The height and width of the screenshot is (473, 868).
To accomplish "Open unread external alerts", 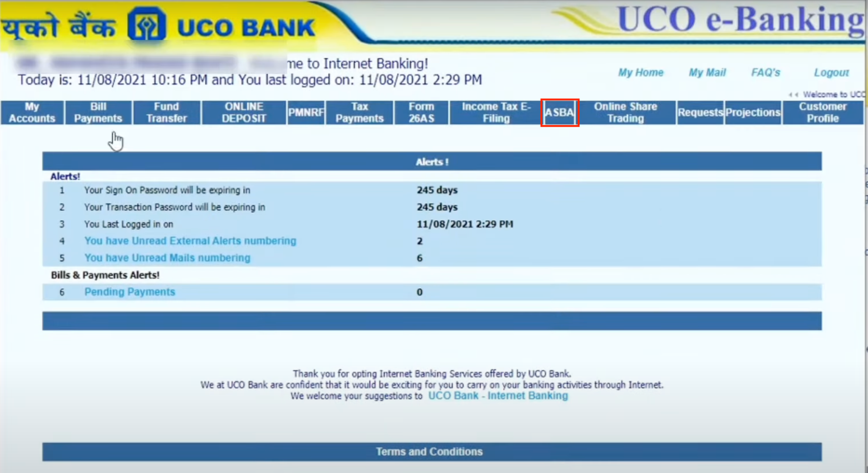I will 190,241.
